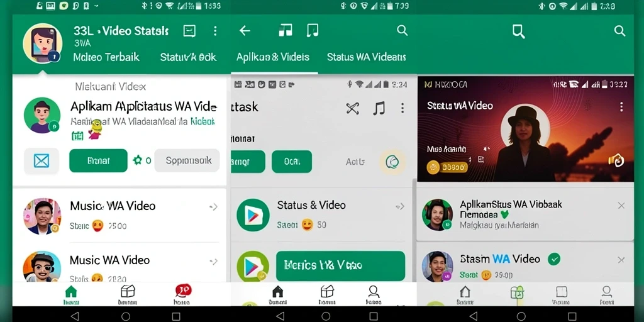
Task: Tap the green verified check on Stasm row
Action: tap(555, 258)
